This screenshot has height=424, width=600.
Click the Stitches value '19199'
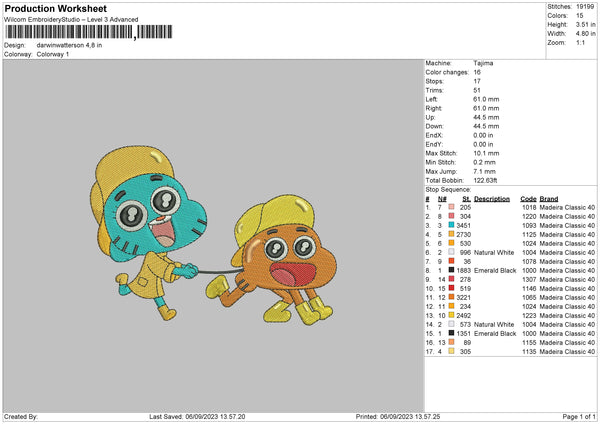585,7
